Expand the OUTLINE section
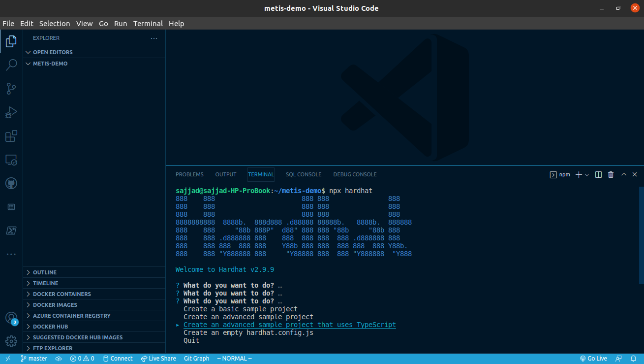Screen dimensions: 644x364 point(44,272)
